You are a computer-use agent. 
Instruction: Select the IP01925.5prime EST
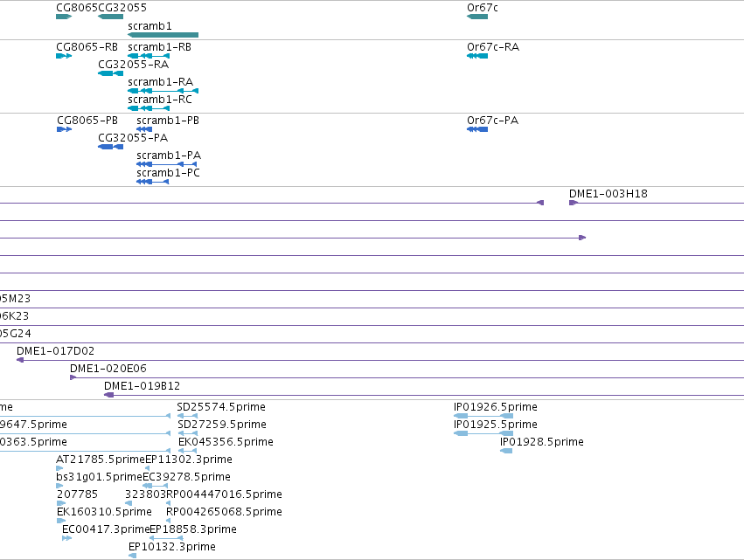pyautogui.click(x=483, y=433)
